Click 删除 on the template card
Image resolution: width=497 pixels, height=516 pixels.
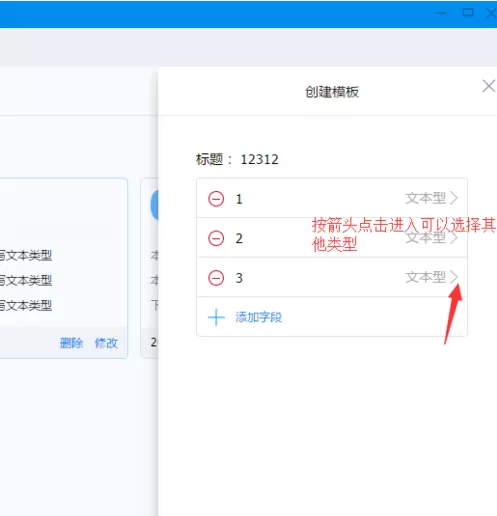tap(71, 343)
